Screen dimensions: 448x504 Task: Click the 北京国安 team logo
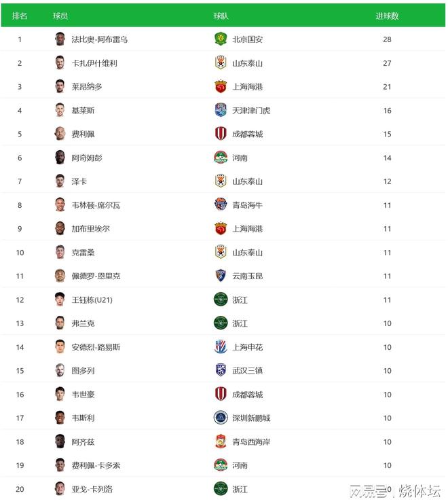(x=220, y=39)
